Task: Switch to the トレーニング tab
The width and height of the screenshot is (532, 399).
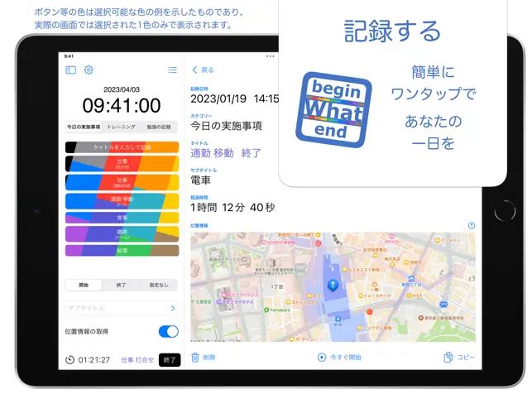Action: click(x=121, y=127)
